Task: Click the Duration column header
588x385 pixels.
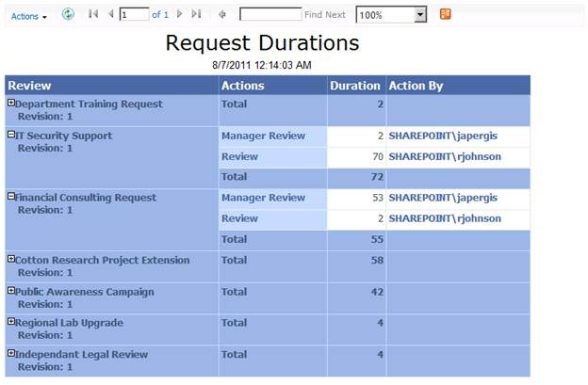Action: (x=354, y=86)
